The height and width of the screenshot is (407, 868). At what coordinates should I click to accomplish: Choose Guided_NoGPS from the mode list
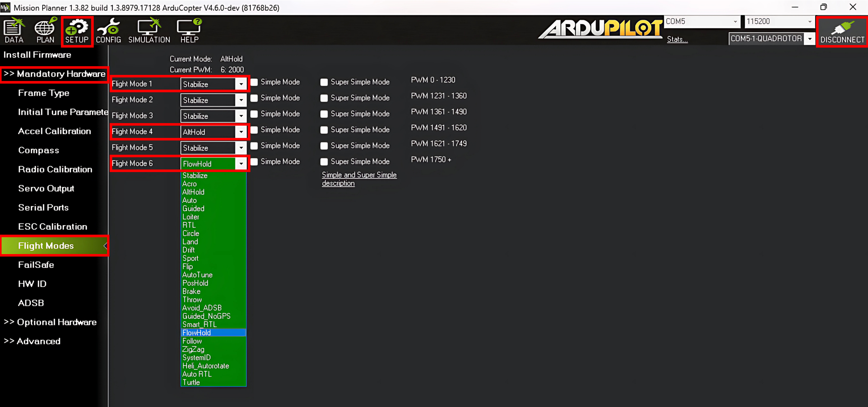[x=213, y=316]
